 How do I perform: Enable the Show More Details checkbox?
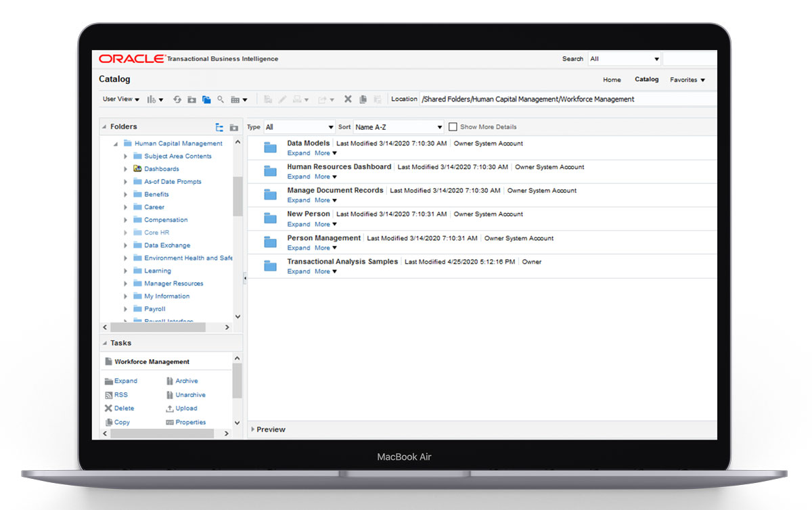click(453, 126)
